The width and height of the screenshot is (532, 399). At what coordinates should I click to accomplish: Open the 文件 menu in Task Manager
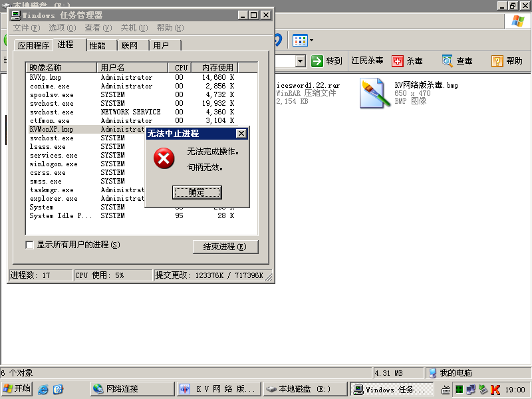point(27,28)
